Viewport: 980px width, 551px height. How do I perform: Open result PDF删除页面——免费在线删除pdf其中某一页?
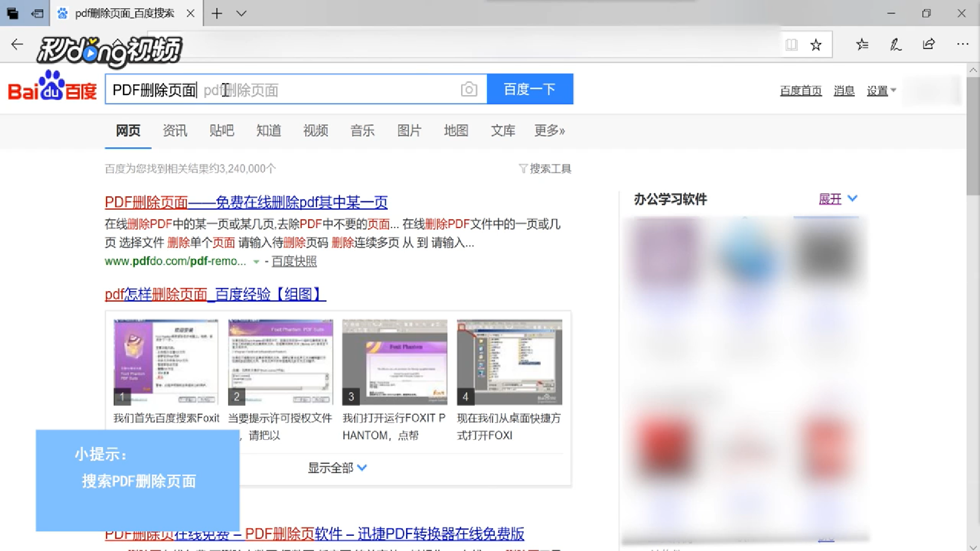pos(246,203)
